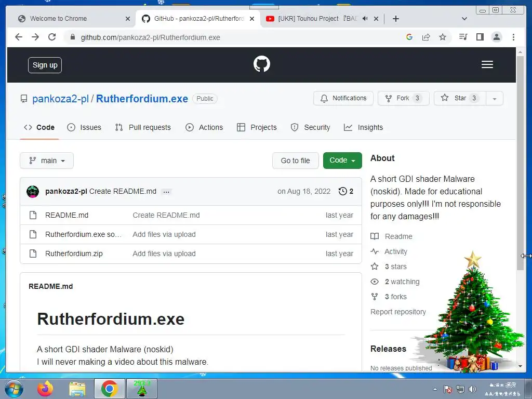The height and width of the screenshot is (399, 532).
Task: Click the Report repository link
Action: [398, 312]
